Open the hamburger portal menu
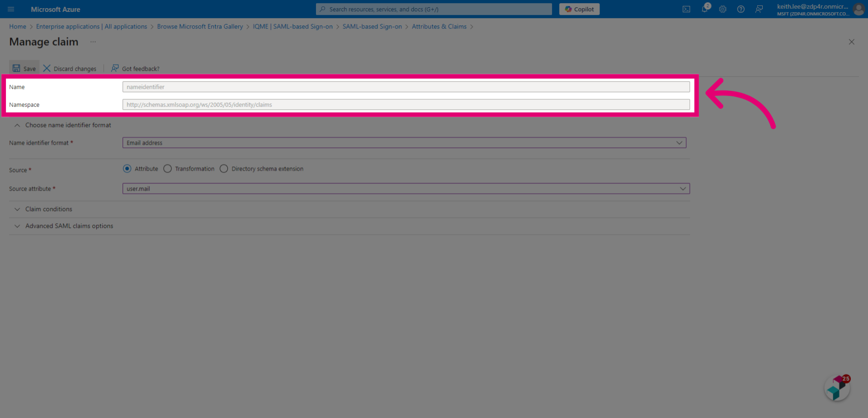Viewport: 868px width, 418px height. pyautogui.click(x=11, y=9)
